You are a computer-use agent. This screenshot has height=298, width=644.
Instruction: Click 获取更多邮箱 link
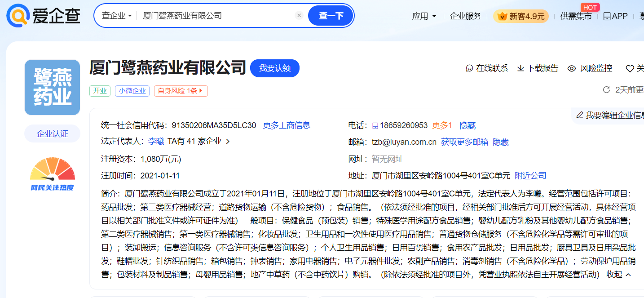pyautogui.click(x=464, y=142)
